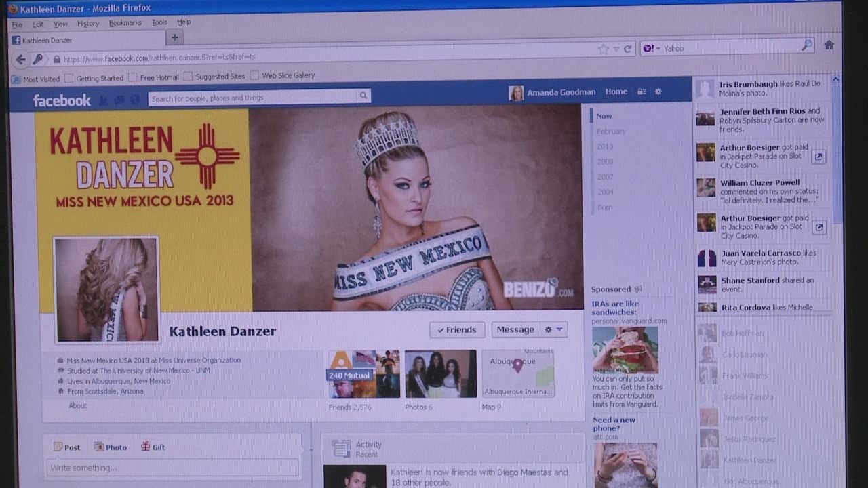Submit Facebook search magnifier button
This screenshot has height=488, width=868.
(363, 96)
